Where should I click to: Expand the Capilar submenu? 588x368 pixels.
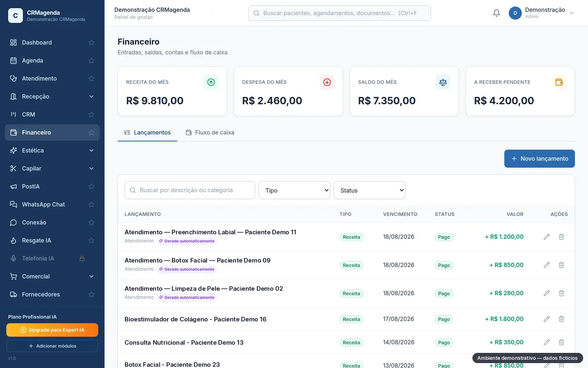91,168
